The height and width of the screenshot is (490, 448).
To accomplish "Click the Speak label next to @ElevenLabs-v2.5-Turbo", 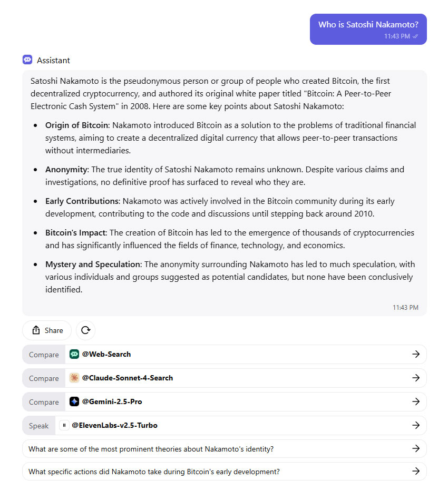I will point(38,426).
